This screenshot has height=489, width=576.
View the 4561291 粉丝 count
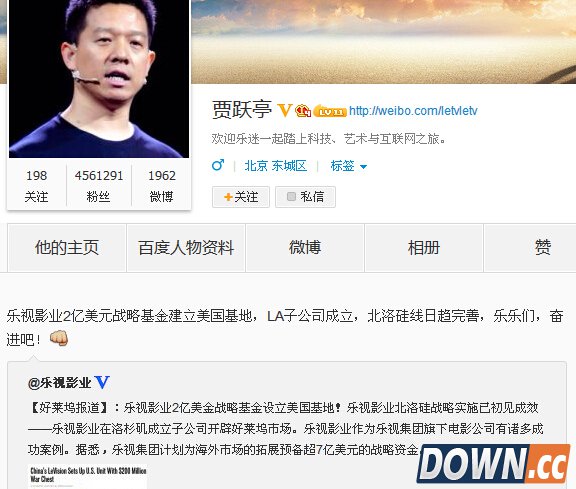click(99, 186)
